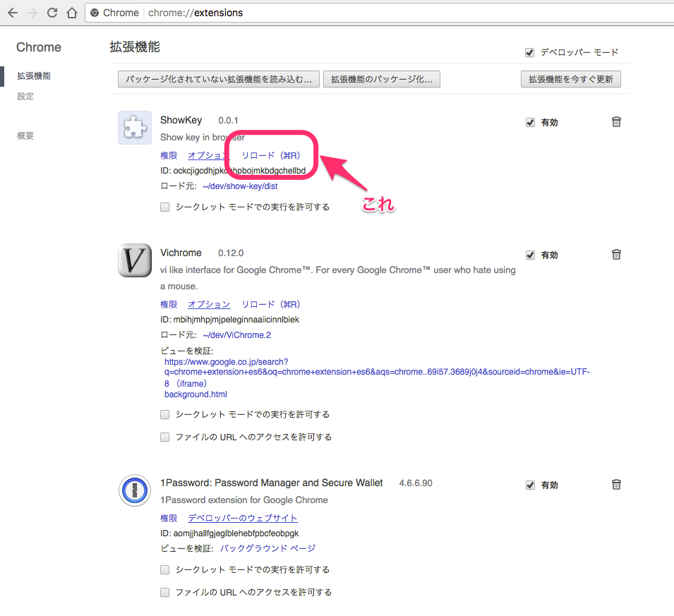Go to the home page icon

(x=71, y=13)
